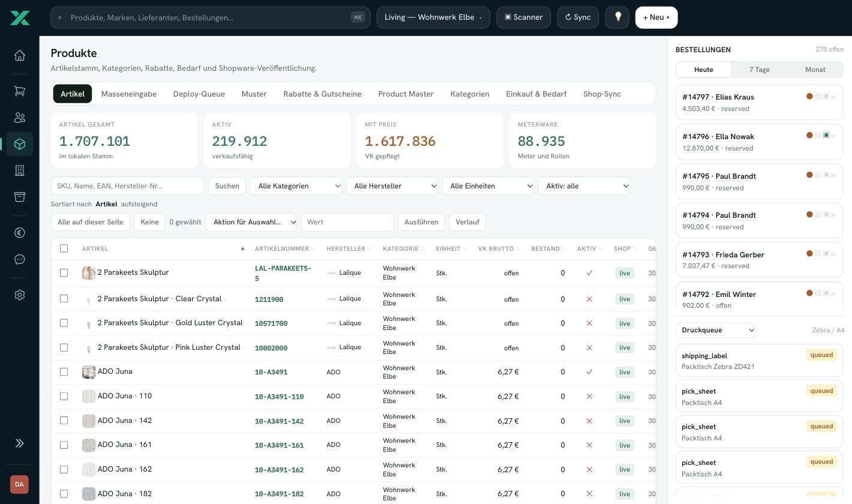Select the shipping_label print queue entry

[x=760, y=361]
